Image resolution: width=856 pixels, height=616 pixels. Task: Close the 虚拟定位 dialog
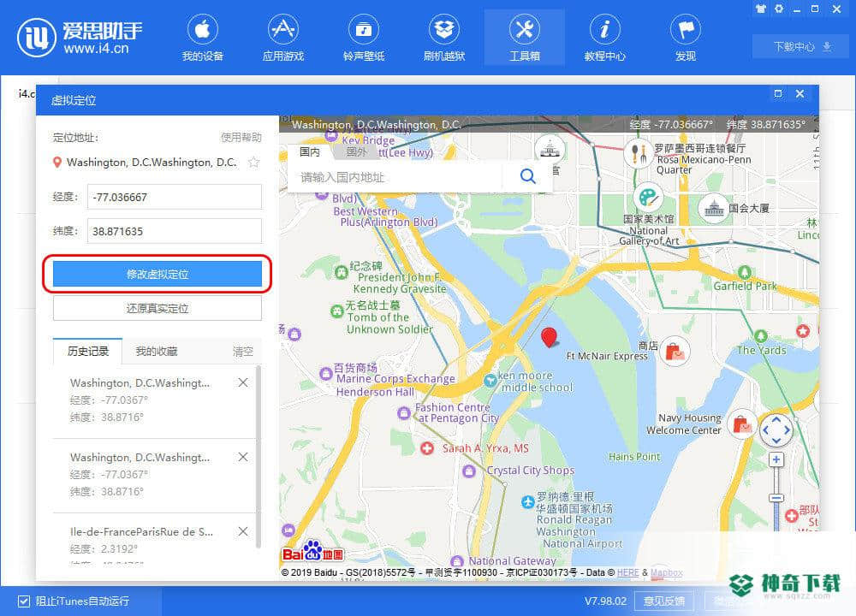(800, 93)
